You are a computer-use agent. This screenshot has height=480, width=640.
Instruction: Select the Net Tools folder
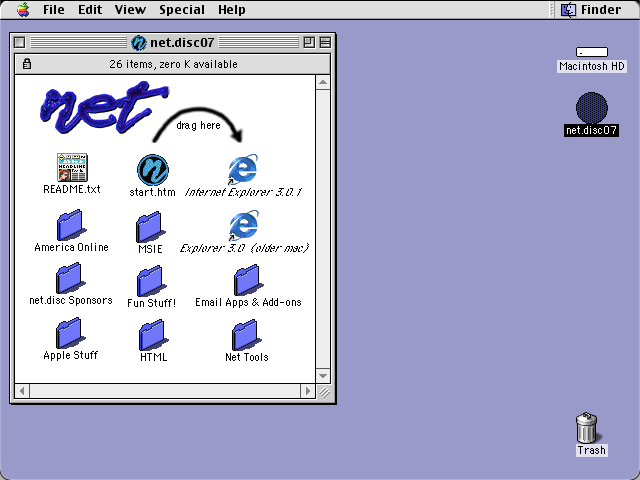pos(246,335)
